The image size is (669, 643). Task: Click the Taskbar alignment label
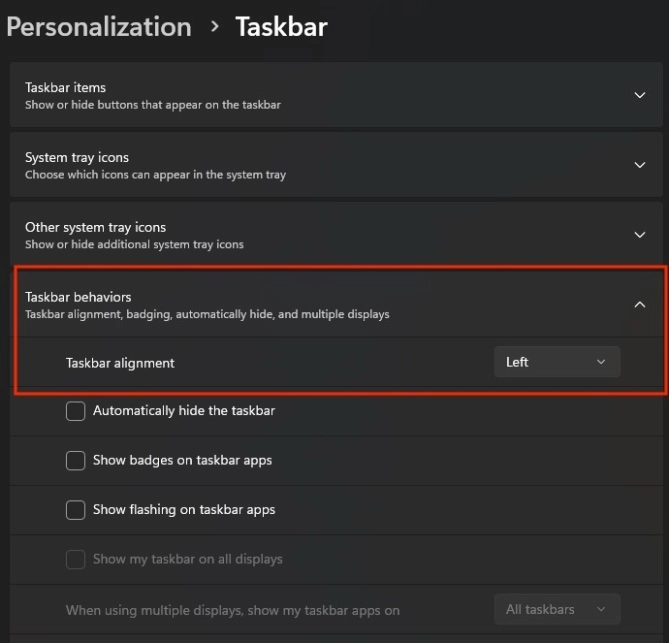point(120,363)
